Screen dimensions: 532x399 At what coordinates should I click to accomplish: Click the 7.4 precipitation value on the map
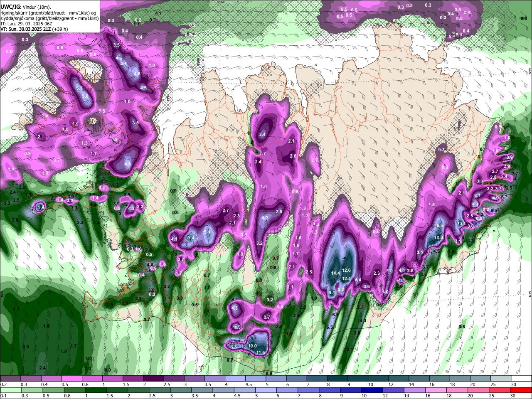191,238
